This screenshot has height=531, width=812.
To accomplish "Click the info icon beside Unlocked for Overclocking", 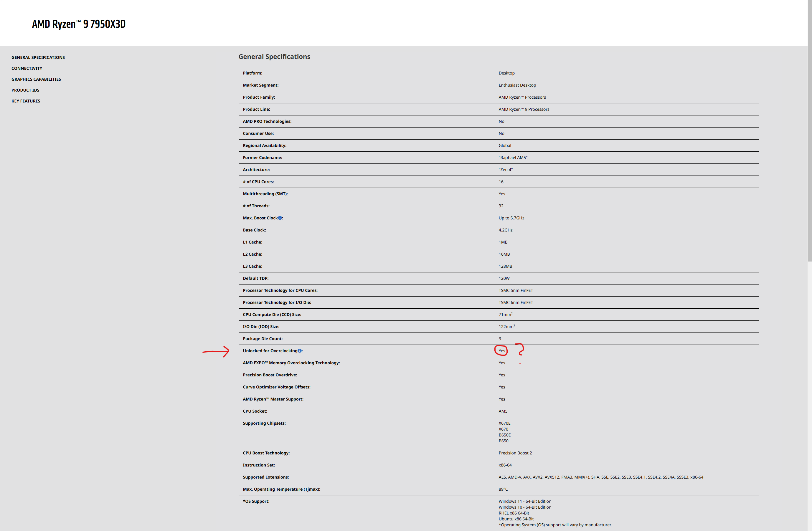I will click(300, 350).
